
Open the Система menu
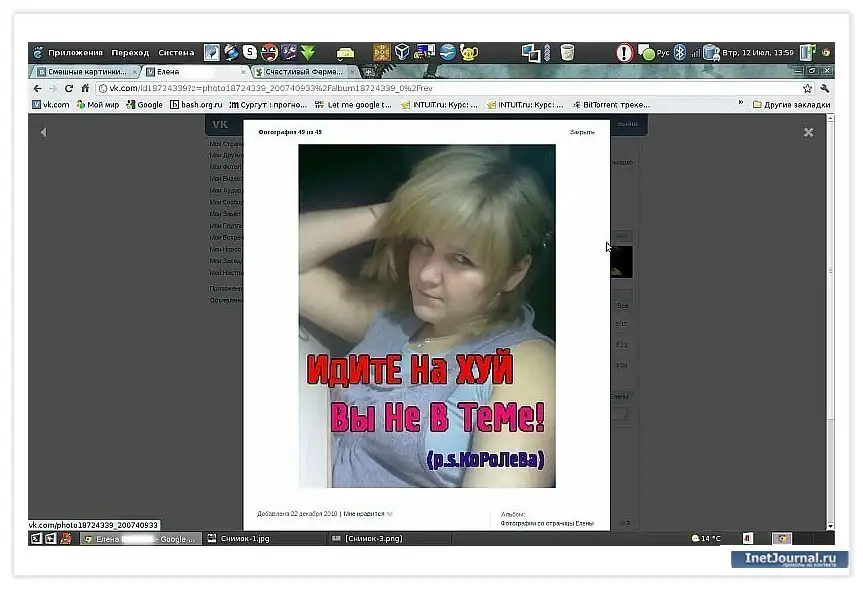click(176, 52)
